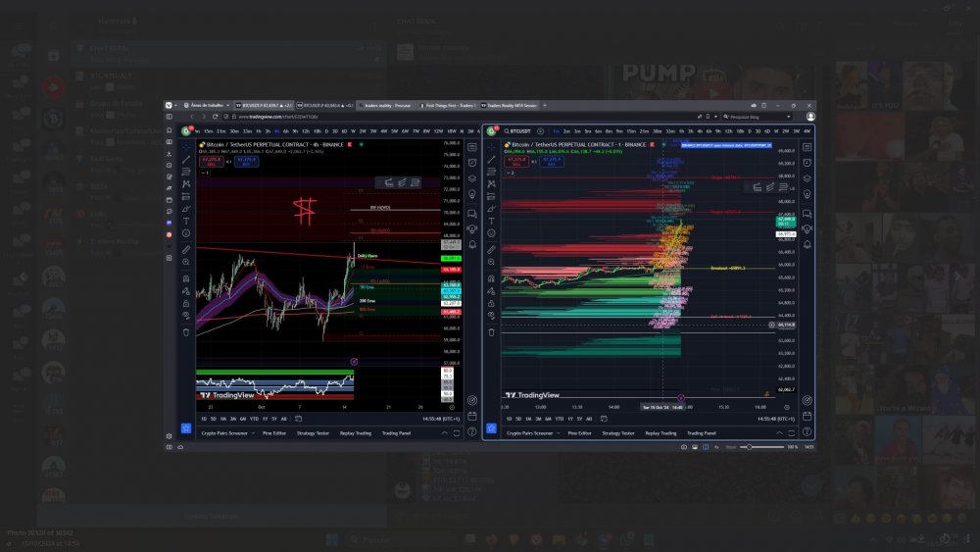Click the go-to-date calendar icon under the 4h chart
The image size is (980, 552).
[298, 419]
